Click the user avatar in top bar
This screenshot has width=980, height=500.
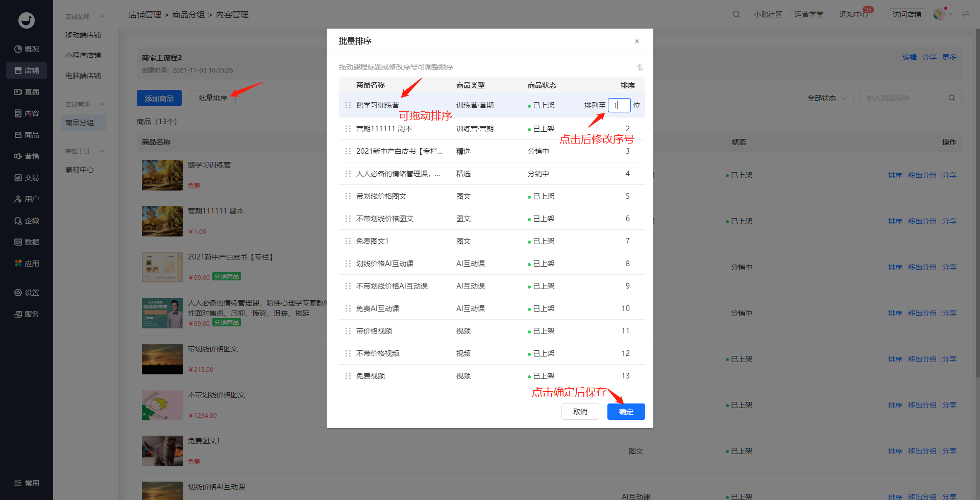point(939,14)
